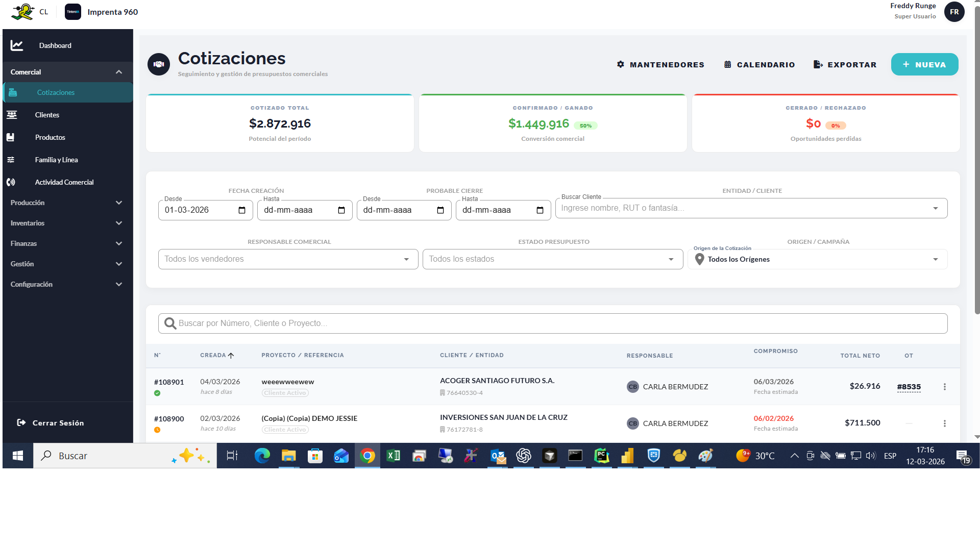The height and width of the screenshot is (551, 980).
Task: Open row actions for cotización #108901
Action: click(945, 387)
